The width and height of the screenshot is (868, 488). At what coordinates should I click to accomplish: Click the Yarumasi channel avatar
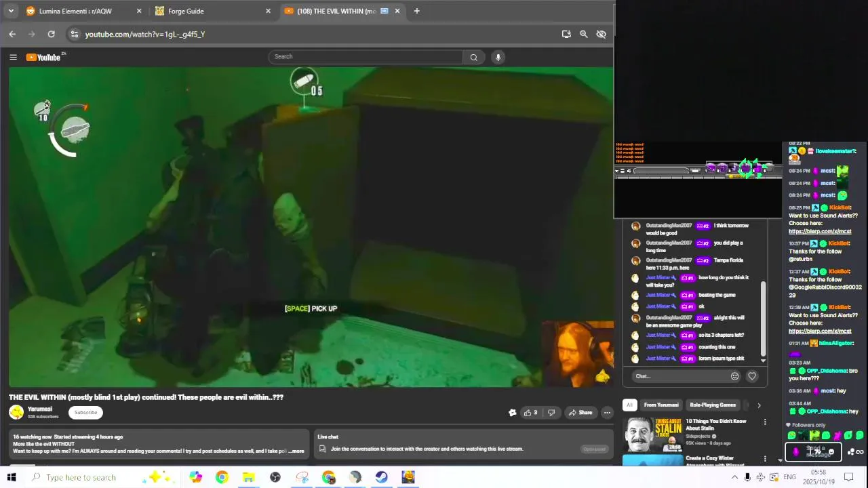(x=16, y=412)
